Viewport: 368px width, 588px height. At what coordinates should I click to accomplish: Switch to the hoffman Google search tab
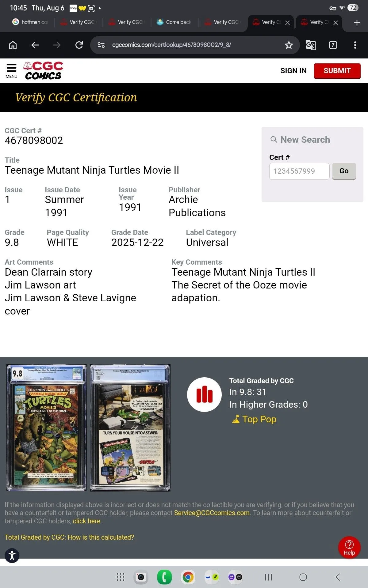pyautogui.click(x=30, y=22)
